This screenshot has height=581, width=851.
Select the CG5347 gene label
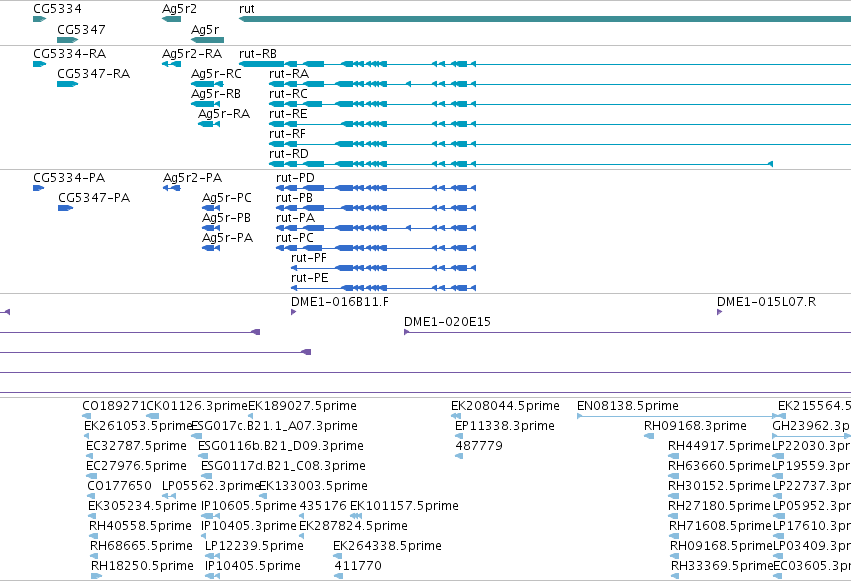pyautogui.click(x=81, y=29)
